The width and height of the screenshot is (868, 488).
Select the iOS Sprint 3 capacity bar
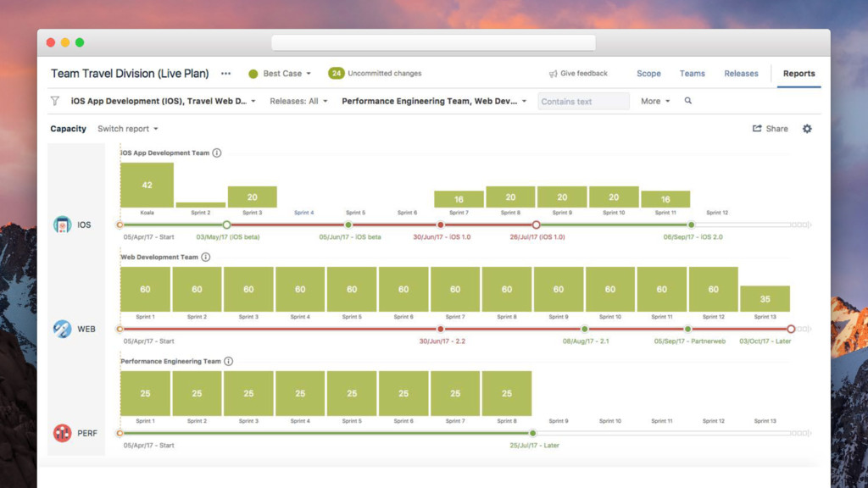click(x=253, y=197)
